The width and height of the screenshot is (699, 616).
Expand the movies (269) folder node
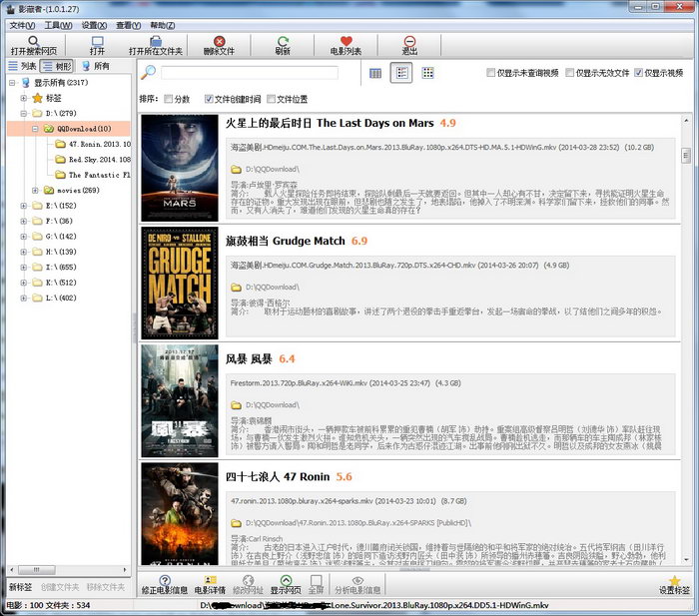tap(36, 190)
